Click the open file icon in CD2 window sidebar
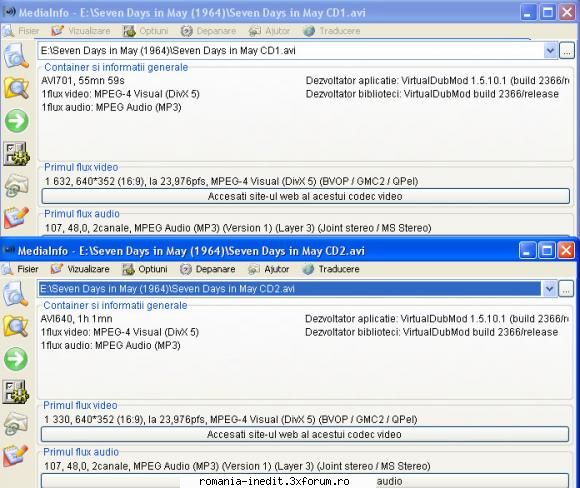The image size is (580, 488). [16, 293]
